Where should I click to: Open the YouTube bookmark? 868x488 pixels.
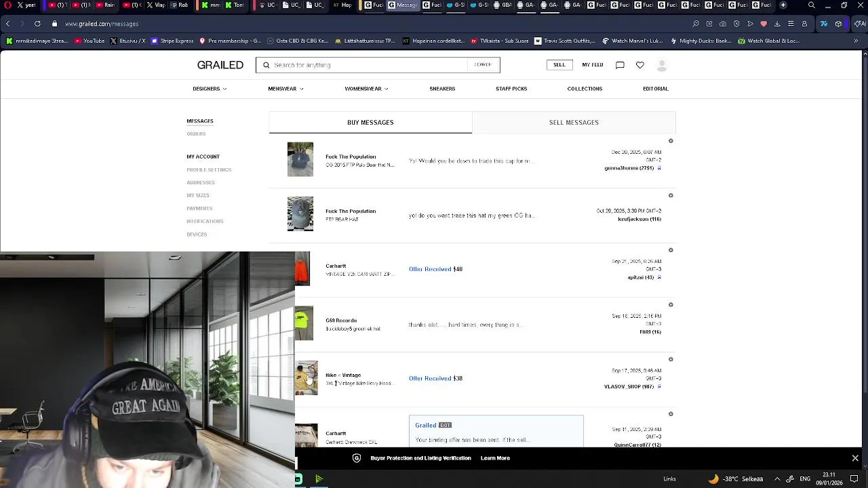[90, 41]
